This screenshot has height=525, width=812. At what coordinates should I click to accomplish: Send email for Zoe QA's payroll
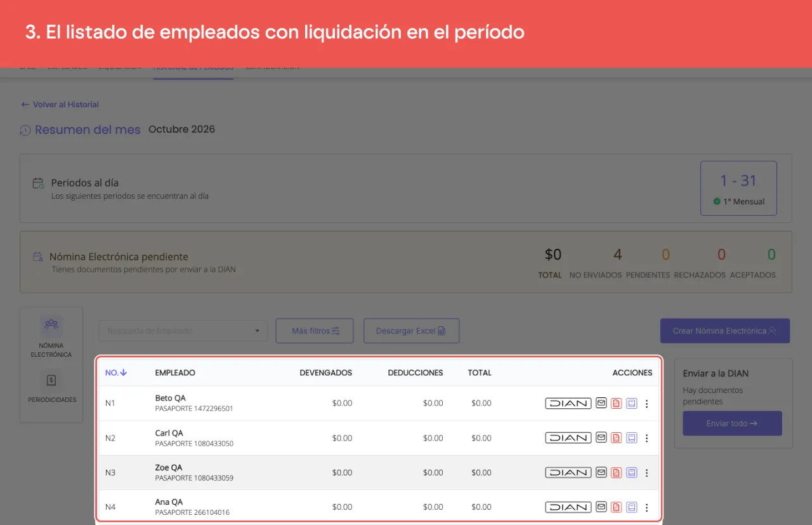601,472
